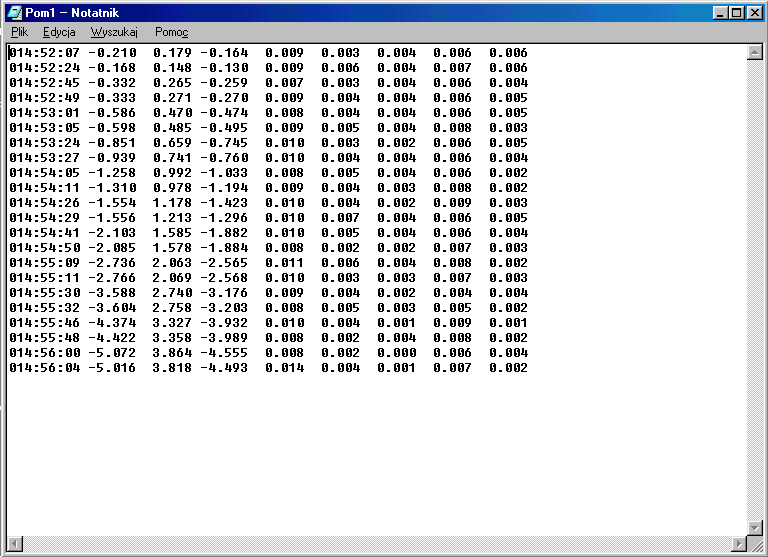Close the Pom1 Notatnik window

pyautogui.click(x=755, y=13)
